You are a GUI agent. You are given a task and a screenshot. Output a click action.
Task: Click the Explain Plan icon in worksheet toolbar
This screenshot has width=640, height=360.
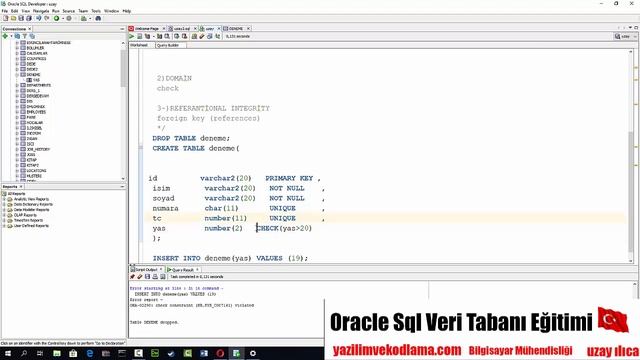147,36
